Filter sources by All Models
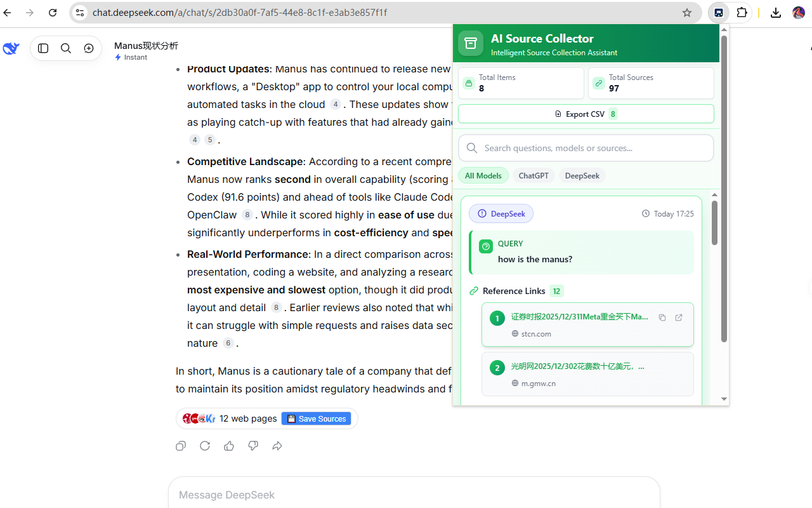This screenshot has width=812, height=508. [x=483, y=176]
